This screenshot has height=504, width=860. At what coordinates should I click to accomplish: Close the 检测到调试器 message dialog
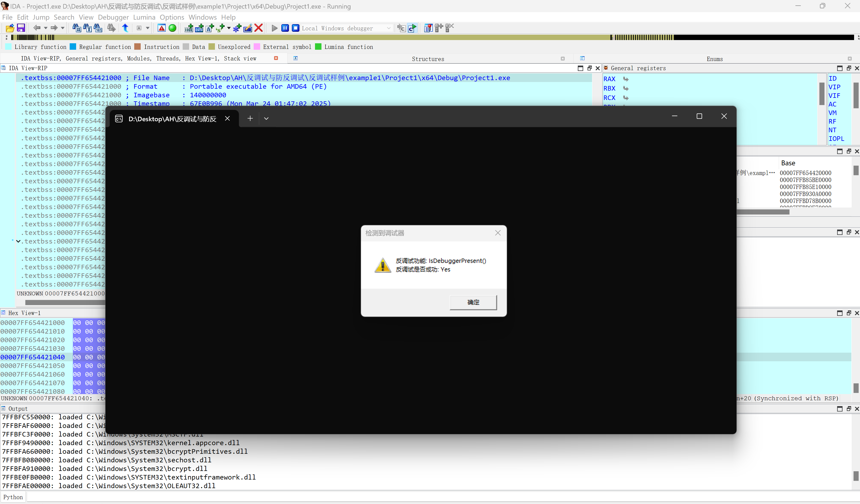coord(498,233)
